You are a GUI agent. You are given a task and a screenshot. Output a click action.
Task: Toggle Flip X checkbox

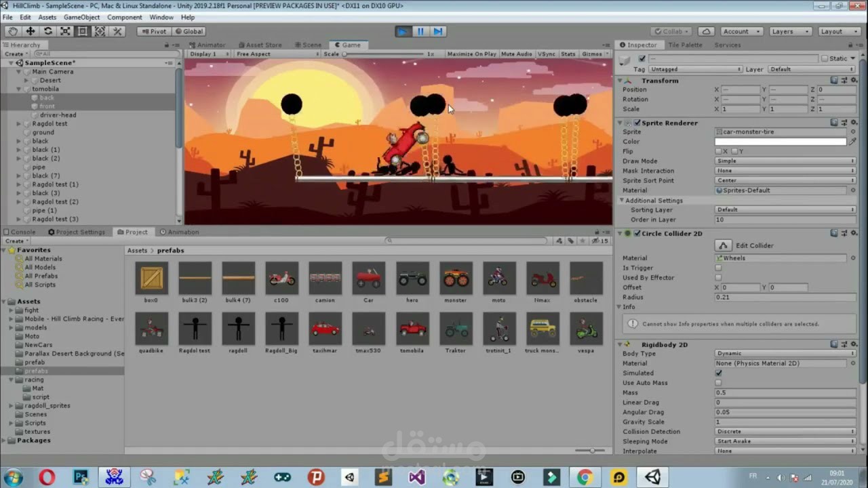pyautogui.click(x=718, y=151)
